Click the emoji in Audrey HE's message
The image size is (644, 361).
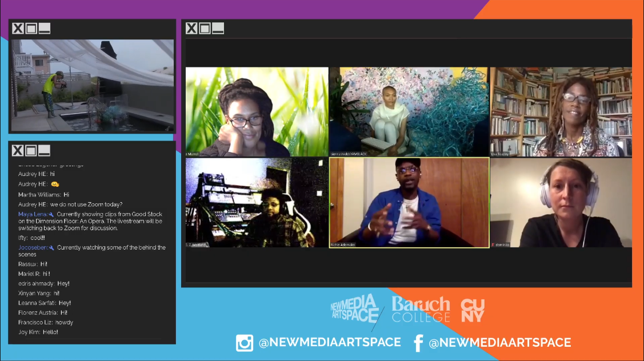point(55,184)
